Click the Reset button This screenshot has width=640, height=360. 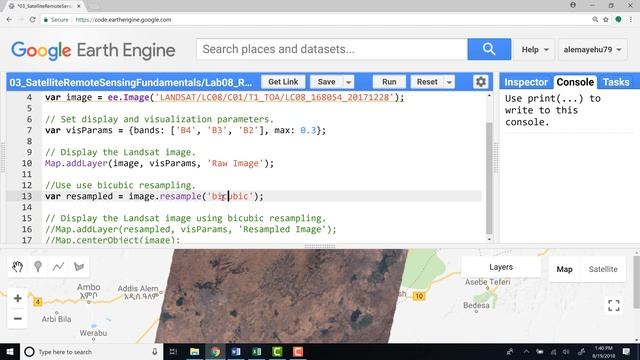427,82
